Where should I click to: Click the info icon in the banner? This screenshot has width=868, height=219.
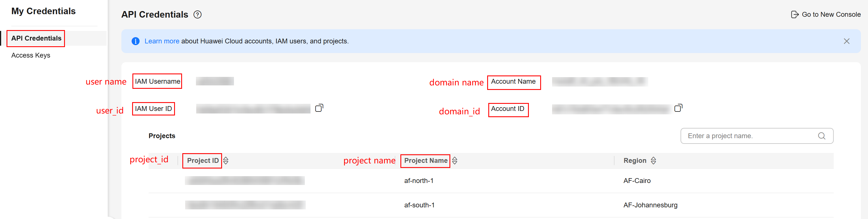click(x=136, y=41)
